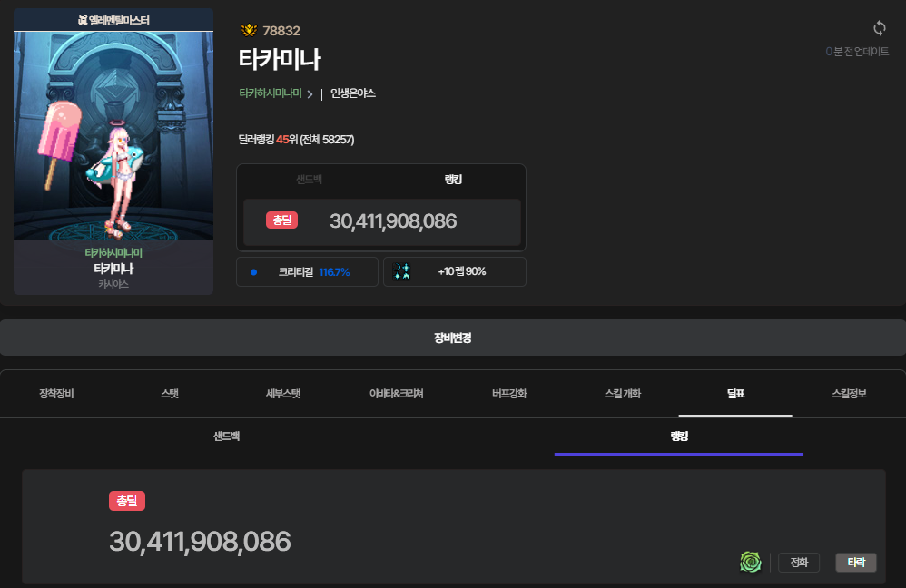Click the blue dot beside 크리티컬
Screen dimensions: 906x588
(254, 271)
